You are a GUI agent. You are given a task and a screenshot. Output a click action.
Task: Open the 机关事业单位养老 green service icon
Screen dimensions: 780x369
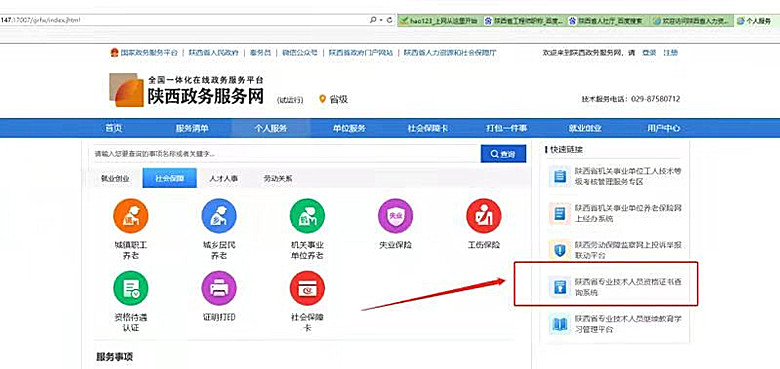307,216
